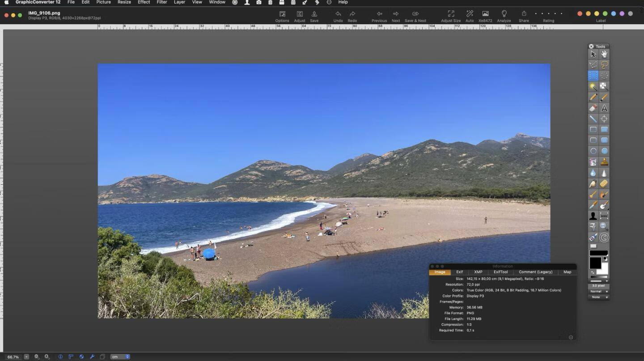Select the rectangular marquee tool

pos(593,76)
